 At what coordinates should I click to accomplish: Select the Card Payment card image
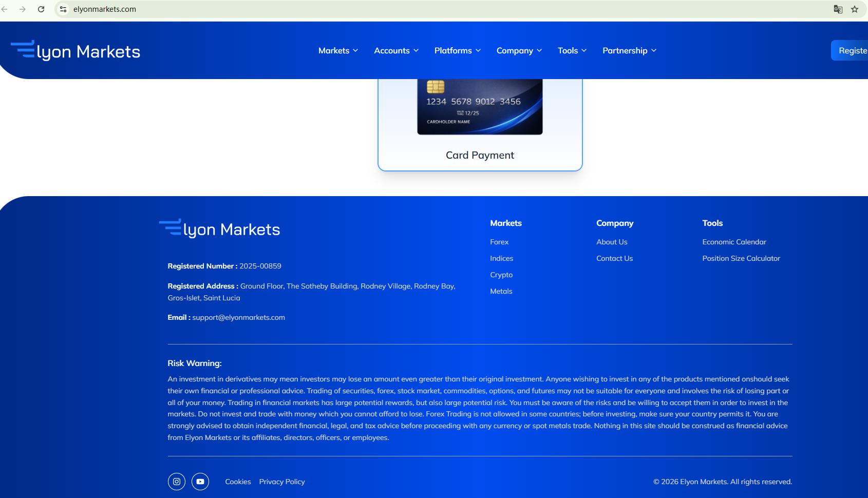(x=480, y=107)
